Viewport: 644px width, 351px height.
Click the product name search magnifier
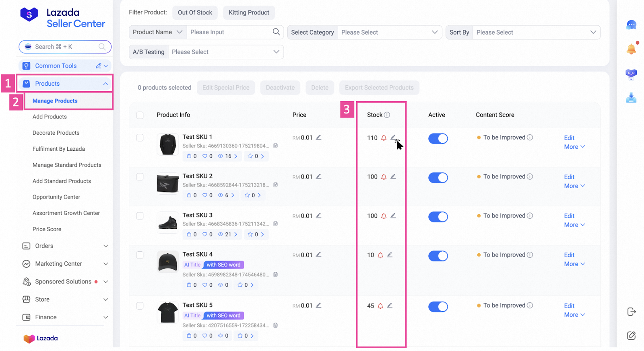tap(276, 32)
